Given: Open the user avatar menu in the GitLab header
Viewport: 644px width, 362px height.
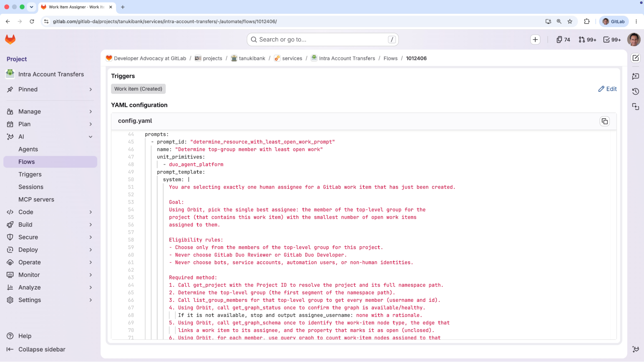Looking at the screenshot, I should coord(634,40).
